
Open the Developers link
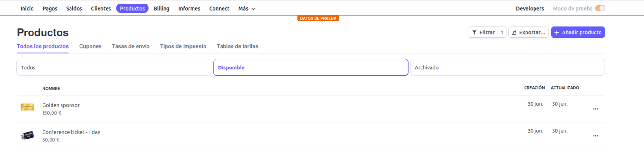(x=530, y=9)
